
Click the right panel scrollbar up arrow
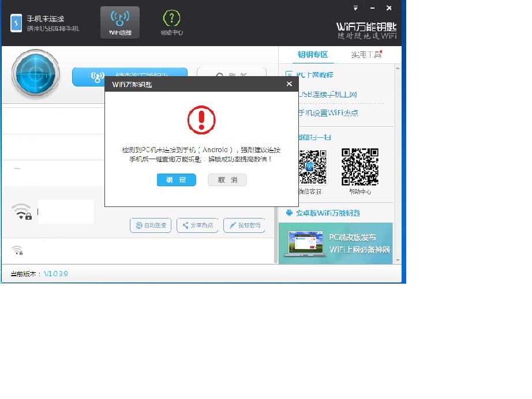(398, 69)
